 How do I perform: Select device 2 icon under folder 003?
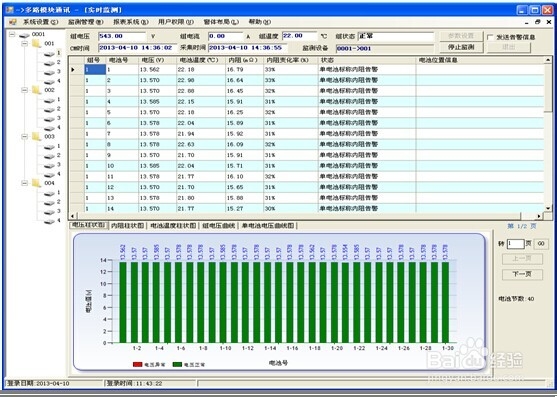click(49, 156)
